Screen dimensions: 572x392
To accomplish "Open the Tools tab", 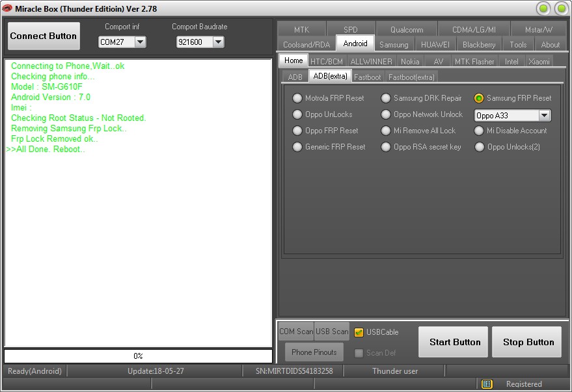I will [x=518, y=44].
